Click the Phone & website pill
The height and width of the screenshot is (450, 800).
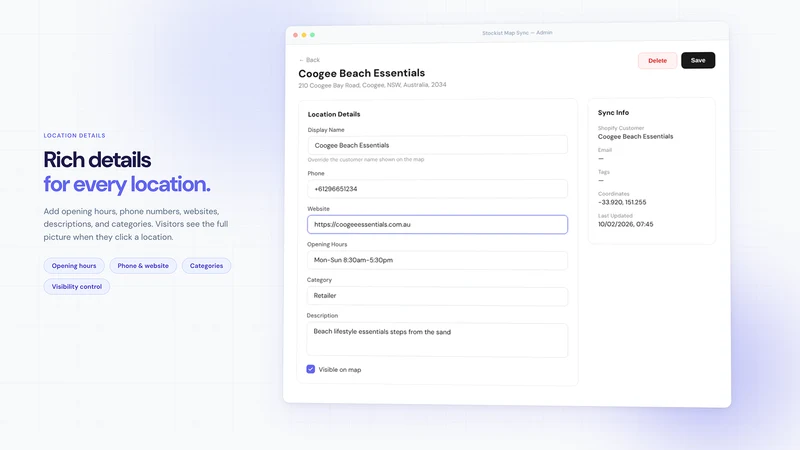143,266
